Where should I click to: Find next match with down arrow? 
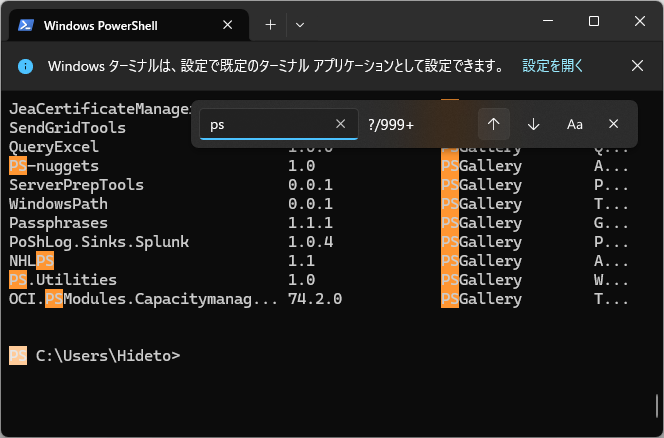[x=534, y=124]
